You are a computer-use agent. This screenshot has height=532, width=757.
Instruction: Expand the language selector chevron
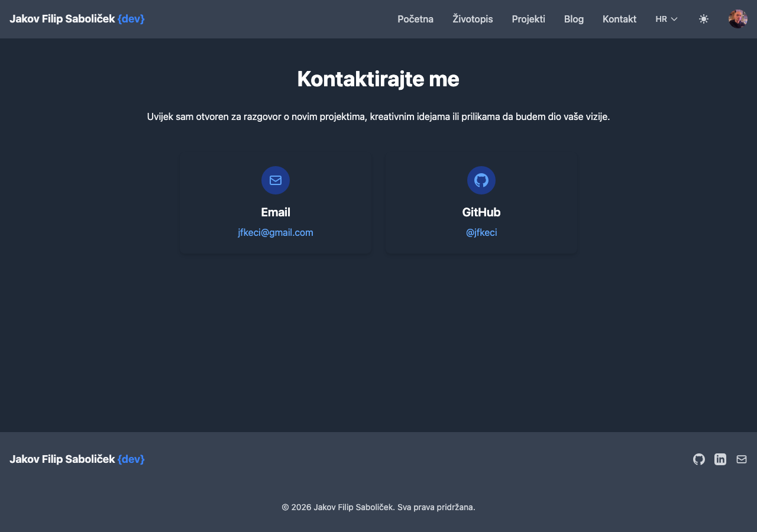point(673,19)
